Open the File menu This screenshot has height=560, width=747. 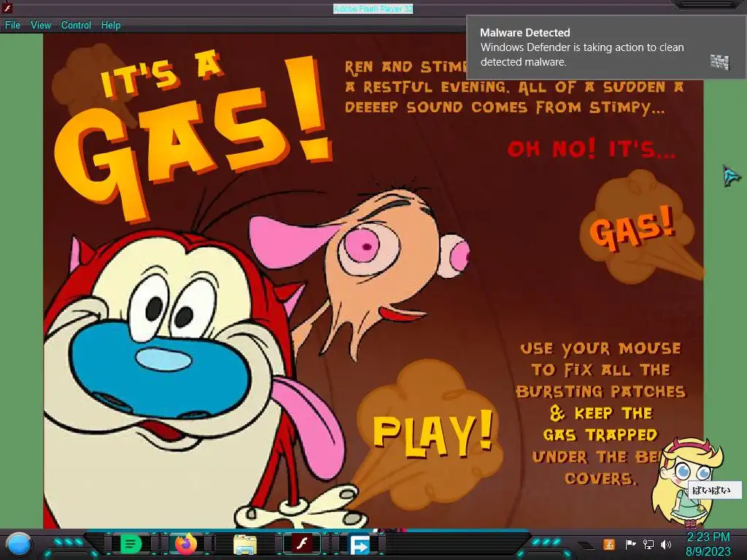click(x=12, y=26)
